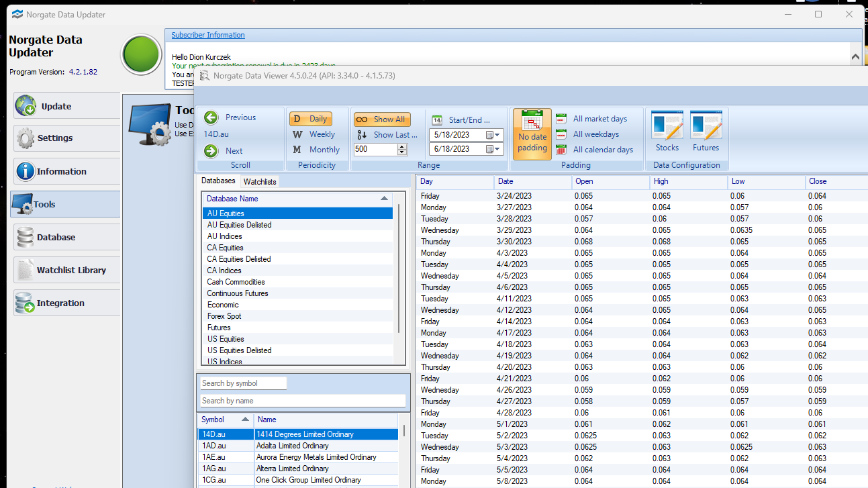Switch to the Databases tab
This screenshot has height=488, width=868.
point(218,181)
